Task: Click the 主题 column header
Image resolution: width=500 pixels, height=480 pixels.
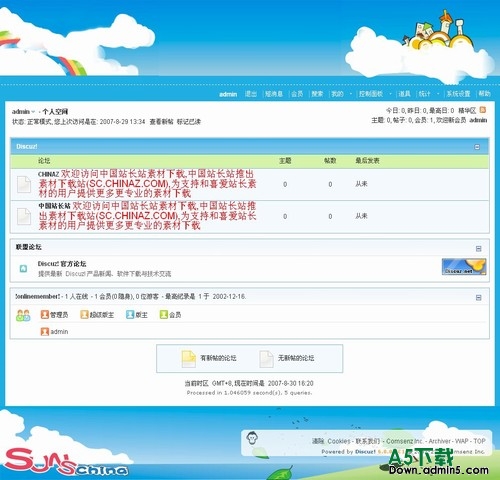Action: (x=285, y=161)
